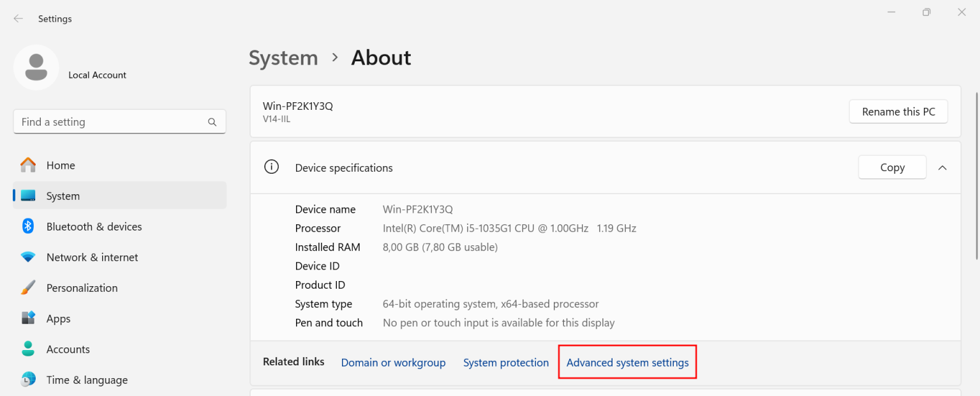Click the Home icon in the sidebar
The image size is (980, 396).
coord(28,165)
